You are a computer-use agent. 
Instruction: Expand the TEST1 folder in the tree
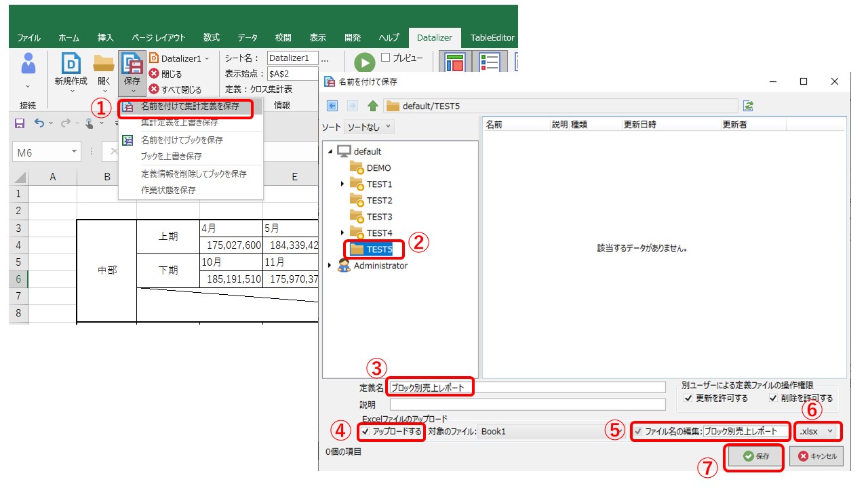point(342,184)
